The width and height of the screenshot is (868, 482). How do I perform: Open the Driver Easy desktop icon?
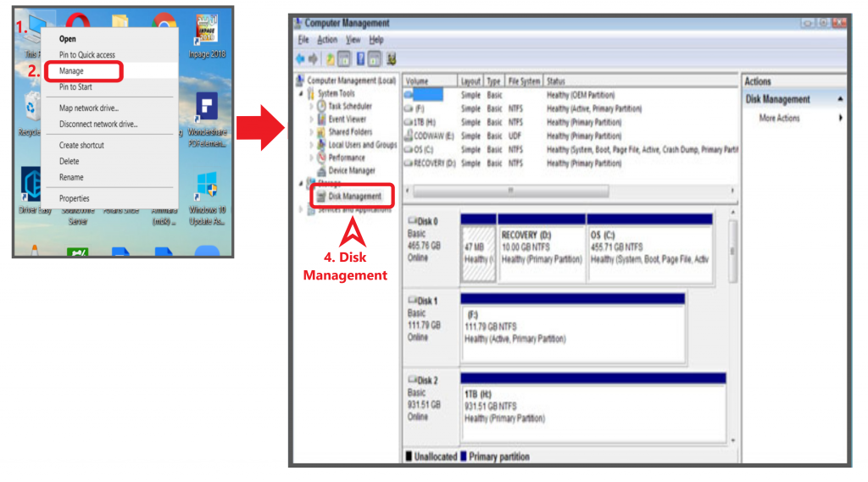click(33, 190)
